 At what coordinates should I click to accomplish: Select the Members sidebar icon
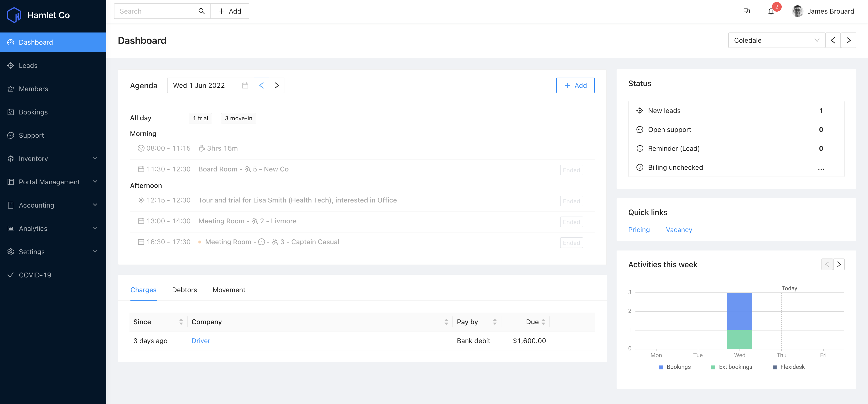pyautogui.click(x=11, y=89)
